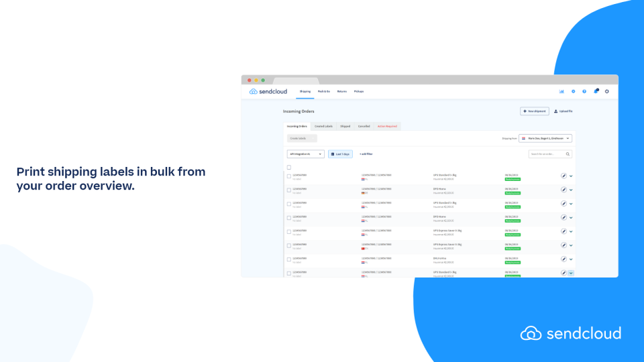
Task: Switch to the Shipped tab
Action: click(345, 127)
